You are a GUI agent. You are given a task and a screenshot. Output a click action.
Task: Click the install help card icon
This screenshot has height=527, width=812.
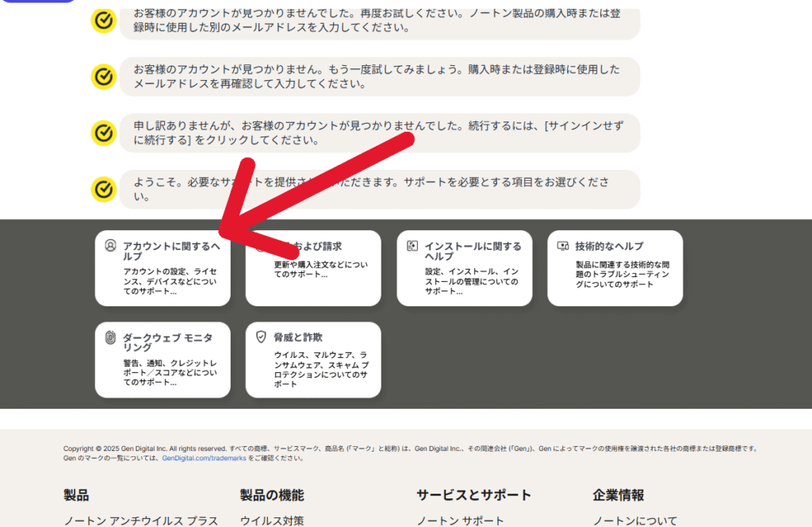pos(412,246)
